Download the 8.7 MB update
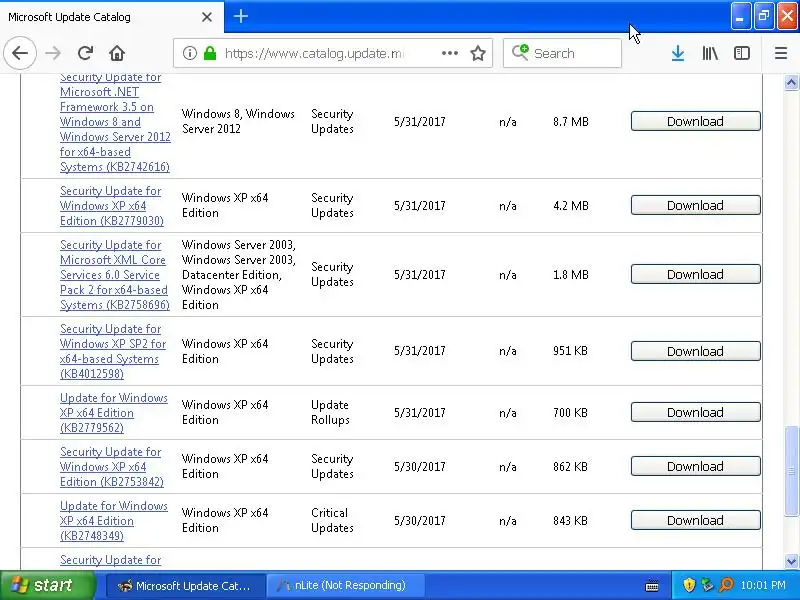This screenshot has height=600, width=800. coord(695,121)
